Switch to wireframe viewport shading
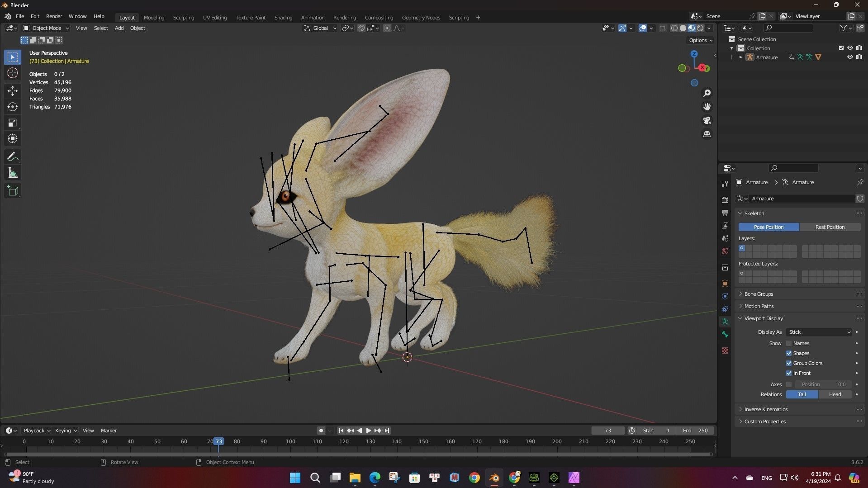This screenshot has width=868, height=488. (x=674, y=28)
